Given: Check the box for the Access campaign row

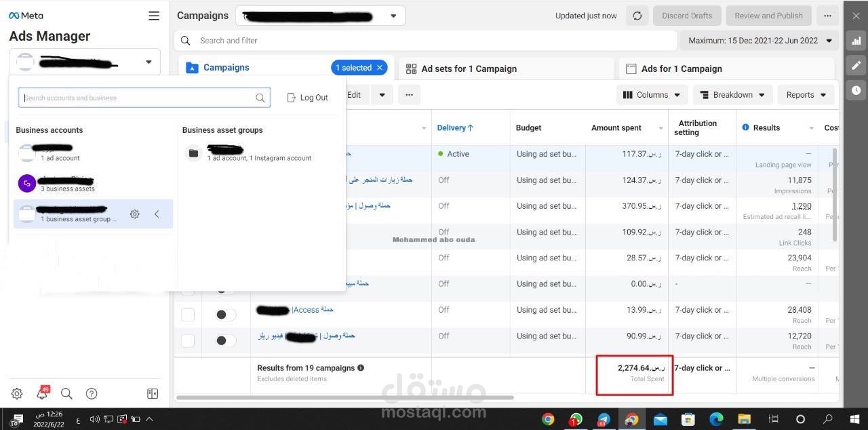Looking at the screenshot, I should (x=188, y=315).
